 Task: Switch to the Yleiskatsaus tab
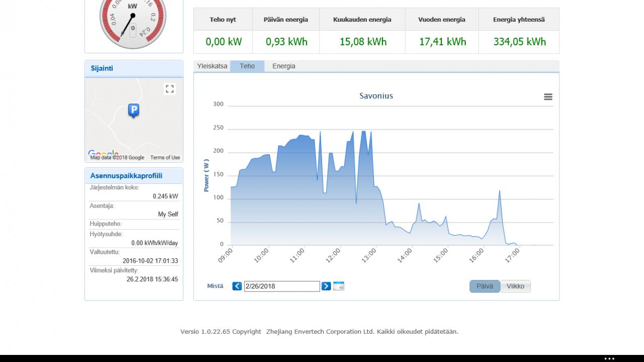212,66
